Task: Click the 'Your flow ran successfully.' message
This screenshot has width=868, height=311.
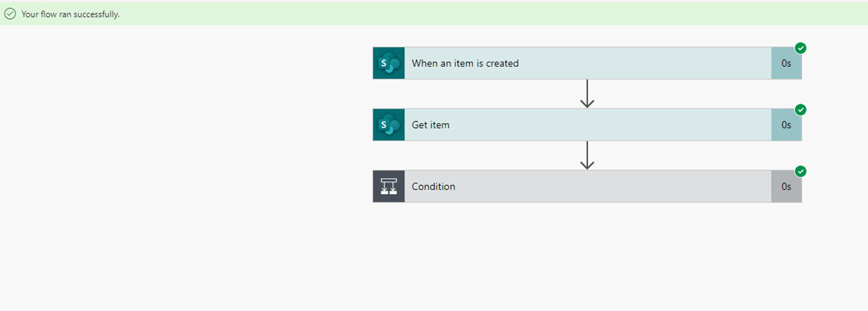Action: coord(70,15)
